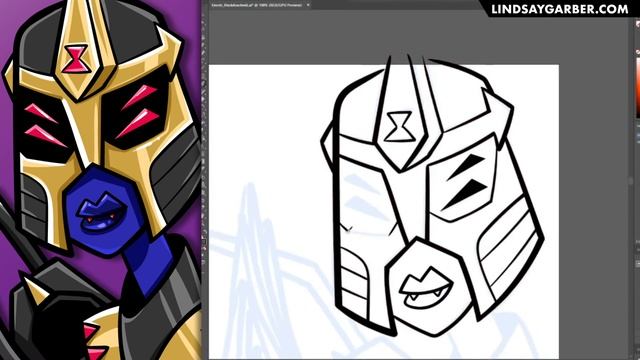Pick a color from the red color spectrum
The width and height of the screenshot is (640, 360).
point(638,88)
